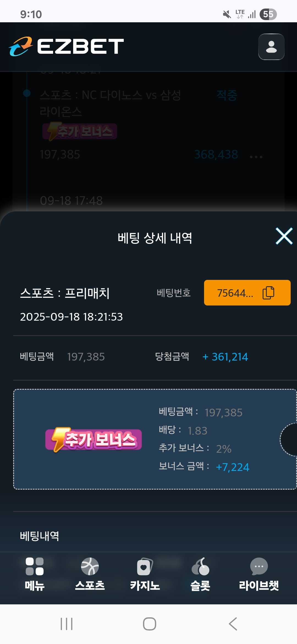Close the betting detail panel
Screen dimensions: 297x644
pos(284,236)
